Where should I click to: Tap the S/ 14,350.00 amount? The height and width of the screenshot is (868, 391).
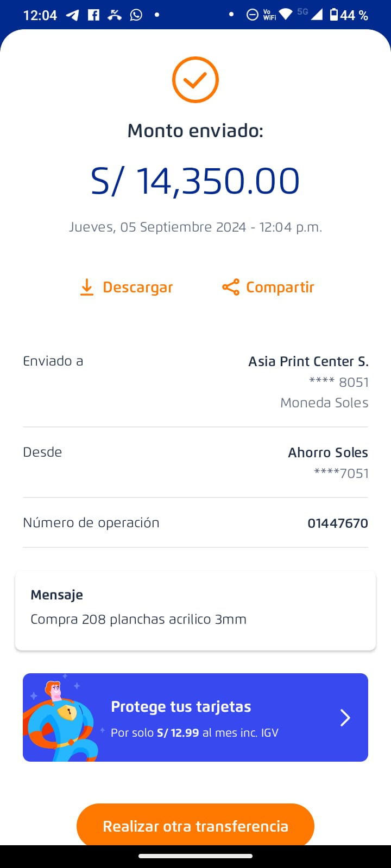pyautogui.click(x=195, y=181)
